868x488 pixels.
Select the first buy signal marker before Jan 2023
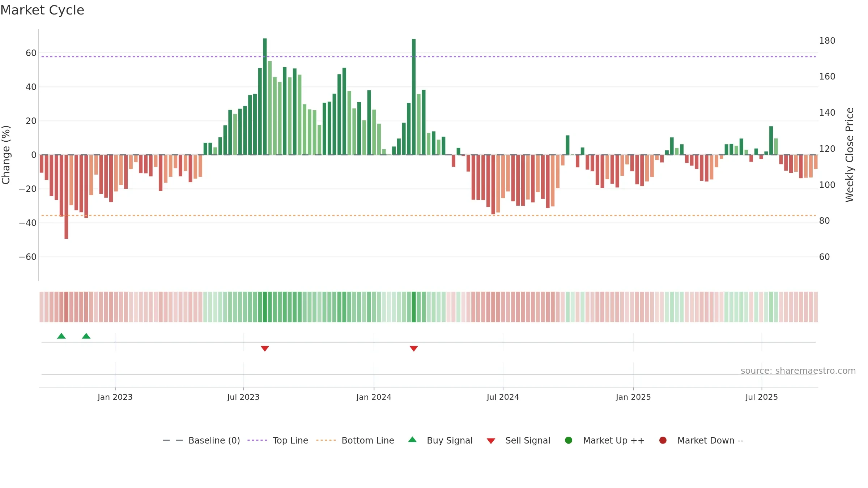pos(61,336)
